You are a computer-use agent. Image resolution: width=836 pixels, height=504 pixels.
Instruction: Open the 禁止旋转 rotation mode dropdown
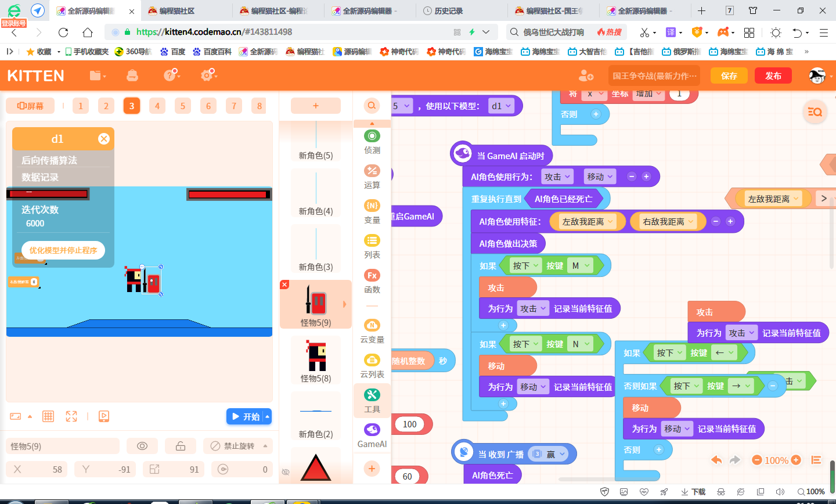(238, 446)
